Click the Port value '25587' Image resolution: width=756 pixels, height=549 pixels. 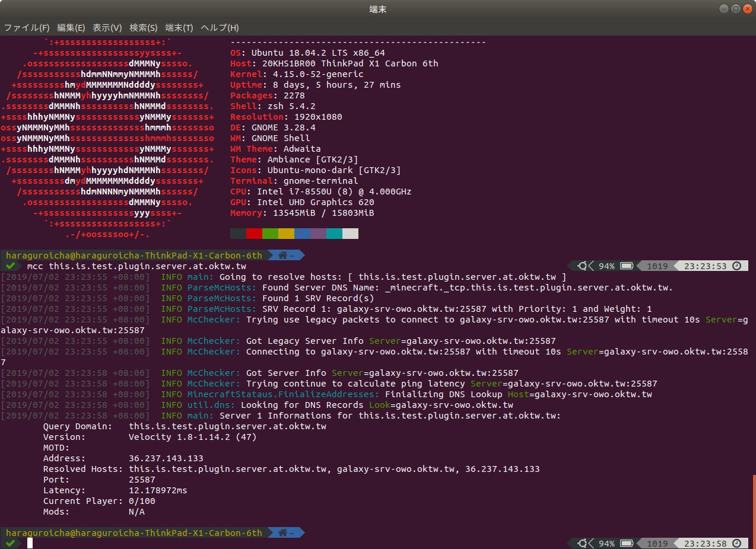coord(142,480)
